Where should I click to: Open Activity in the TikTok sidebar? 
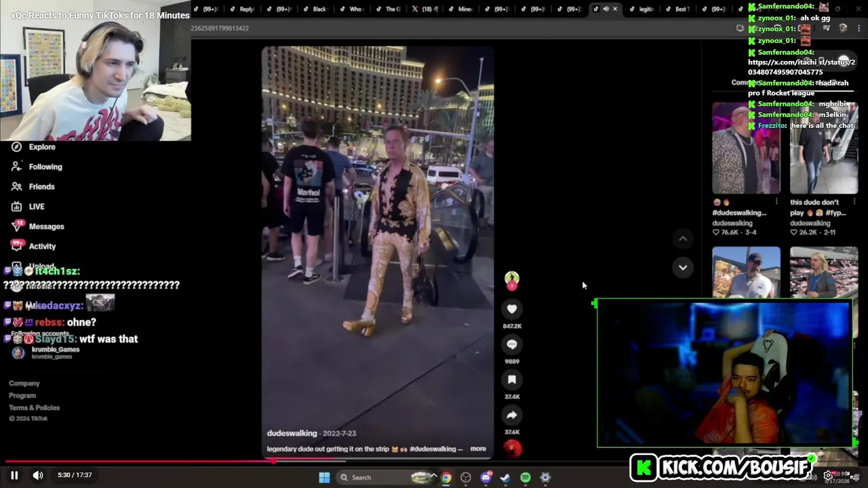(x=42, y=246)
